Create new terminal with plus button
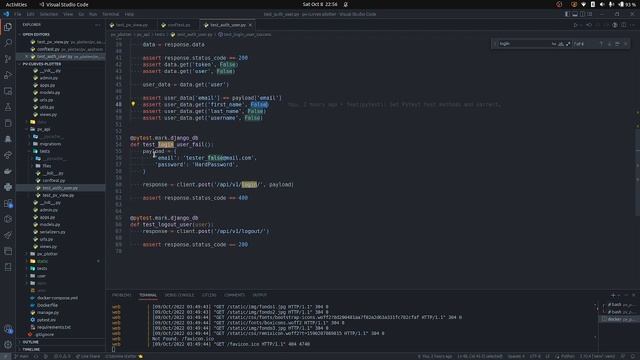 click(613, 295)
